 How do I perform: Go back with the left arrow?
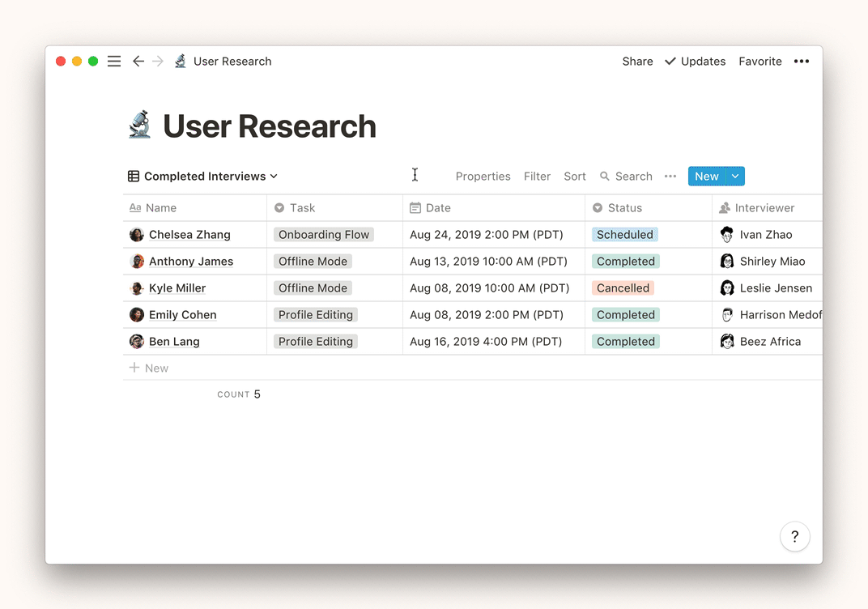pyautogui.click(x=138, y=62)
